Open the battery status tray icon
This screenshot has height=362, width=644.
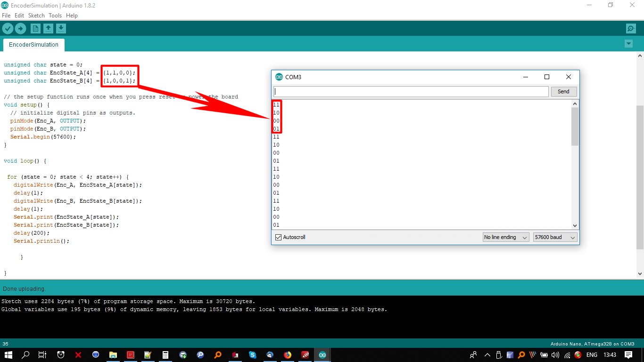tap(544, 355)
